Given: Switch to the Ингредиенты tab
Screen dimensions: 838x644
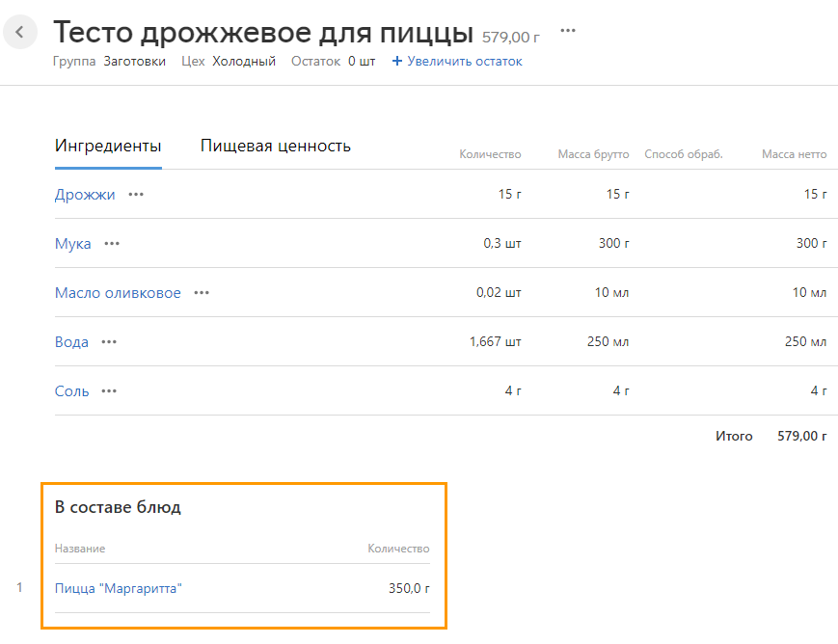Looking at the screenshot, I should (x=108, y=146).
